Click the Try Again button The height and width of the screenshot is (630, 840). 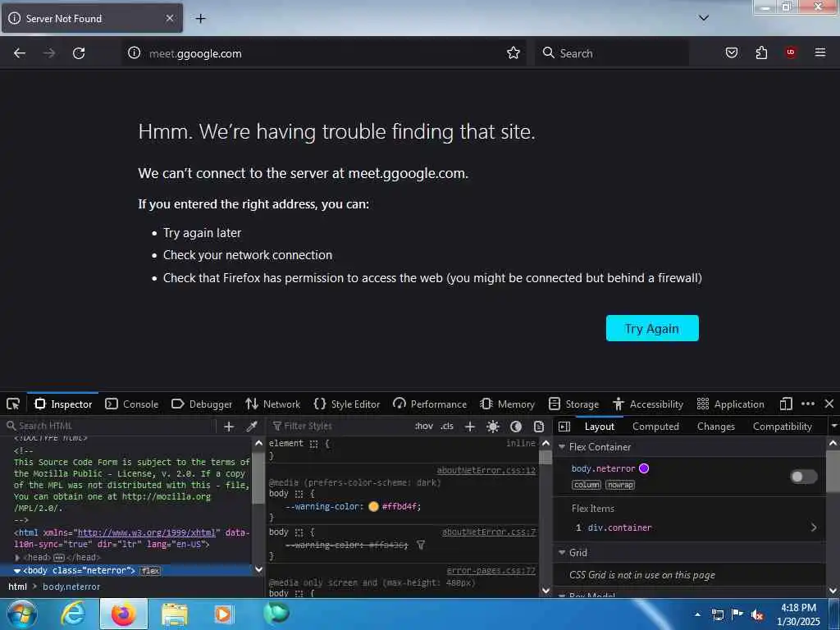(652, 328)
